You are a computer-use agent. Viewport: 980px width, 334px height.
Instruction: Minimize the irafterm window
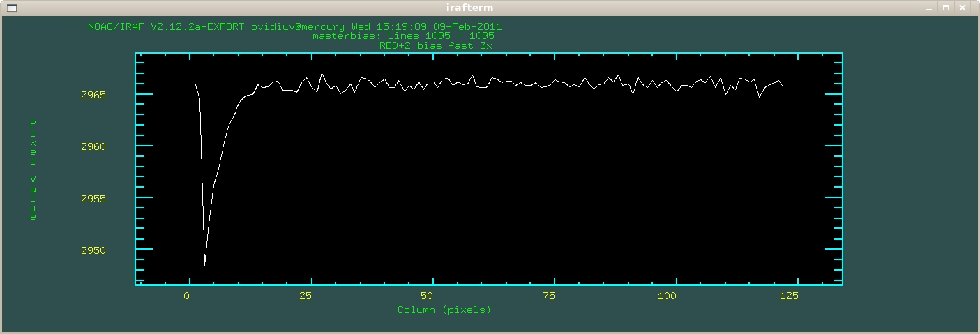pyautogui.click(x=929, y=7)
